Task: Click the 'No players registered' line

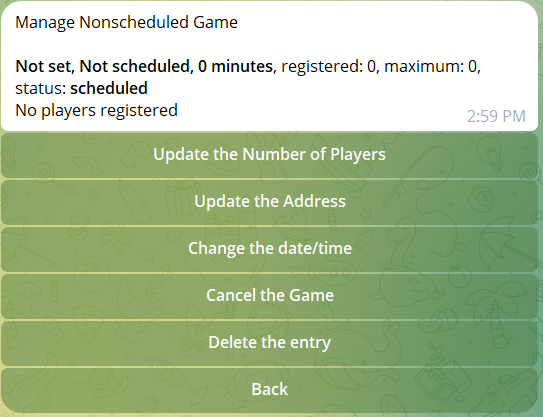Action: (x=97, y=111)
